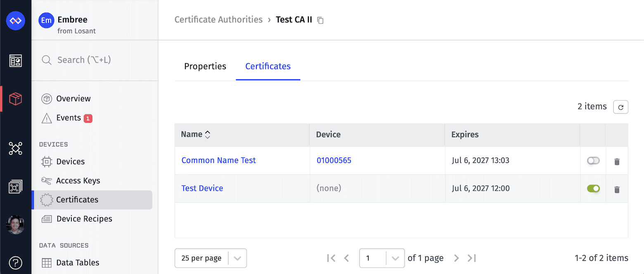Click the Embree application badge
Viewport: 644px width, 274px height.
pyautogui.click(x=46, y=20)
